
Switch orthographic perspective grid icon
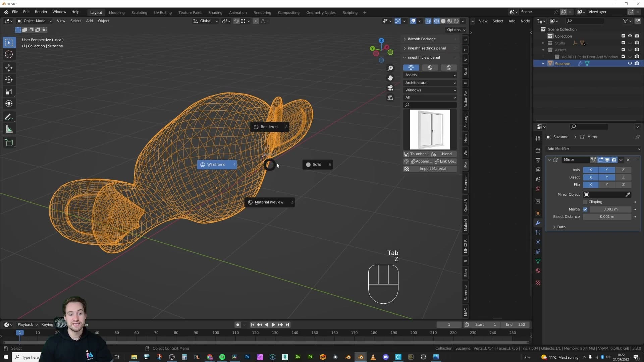click(390, 98)
